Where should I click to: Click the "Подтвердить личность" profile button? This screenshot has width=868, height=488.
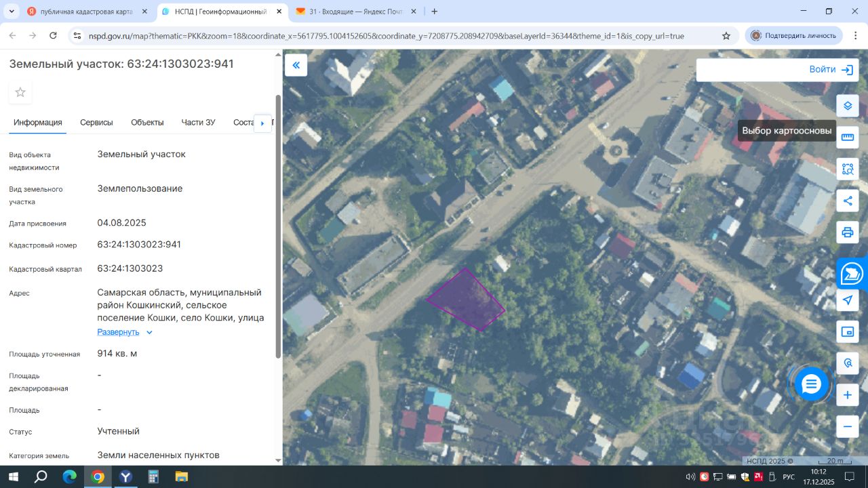pos(794,36)
